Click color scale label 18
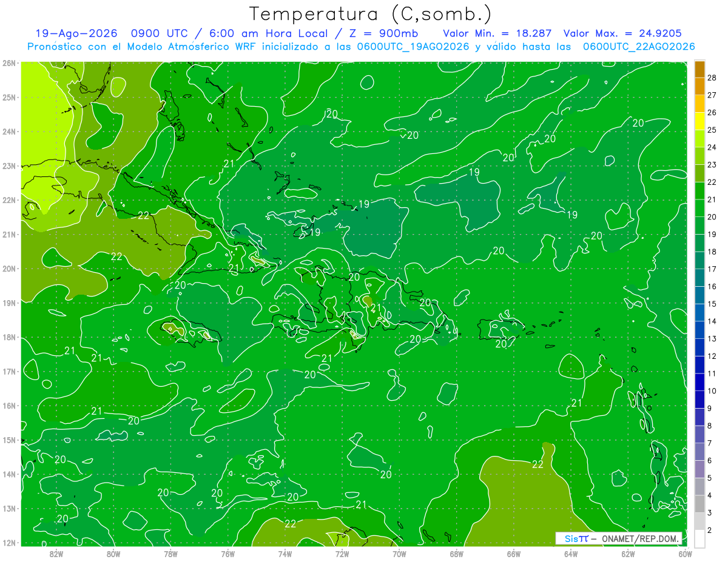Image resolution: width=728 pixels, height=562 pixels. click(x=712, y=252)
